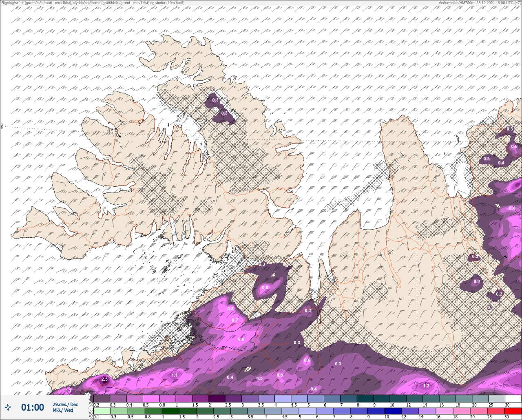Click the 01:00 forecast time display
522x420 pixels.
click(x=33, y=407)
